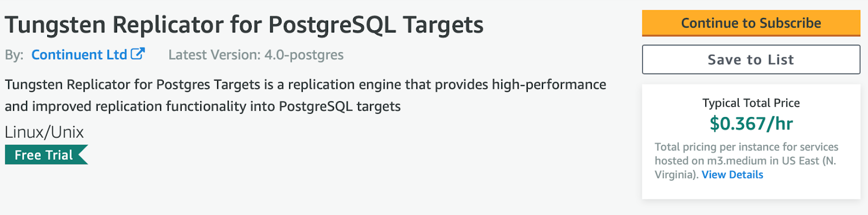Open View Details pricing link
Screen dimensions: 868x215
click(x=732, y=174)
